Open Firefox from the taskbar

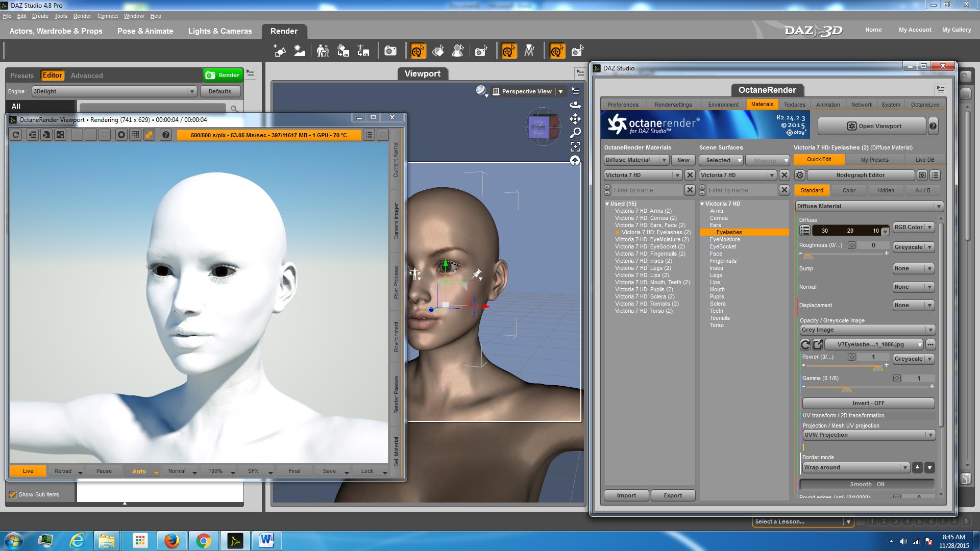[x=171, y=540]
